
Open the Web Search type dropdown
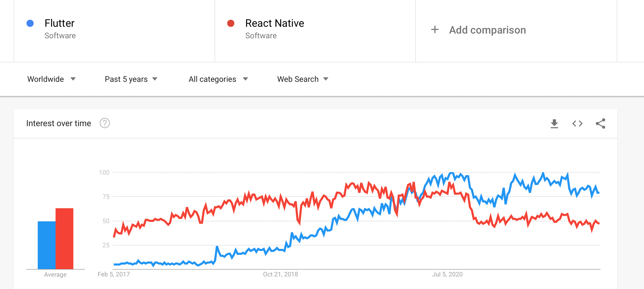pyautogui.click(x=303, y=79)
